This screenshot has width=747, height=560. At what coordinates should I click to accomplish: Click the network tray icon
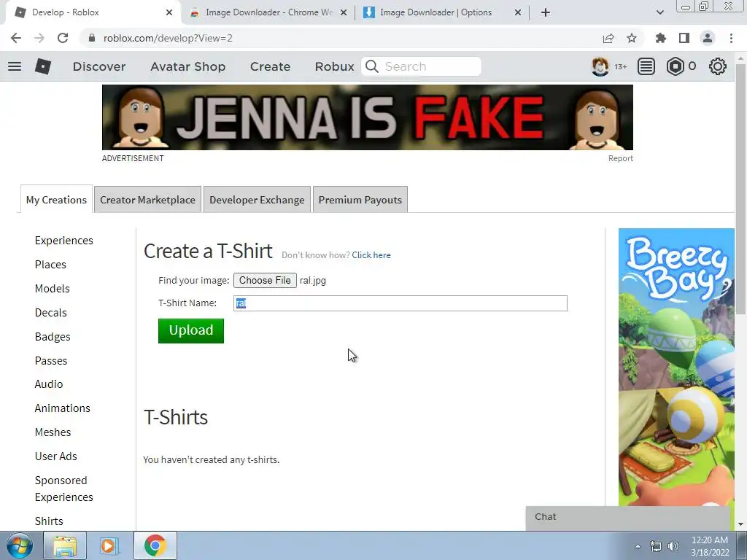tap(656, 546)
